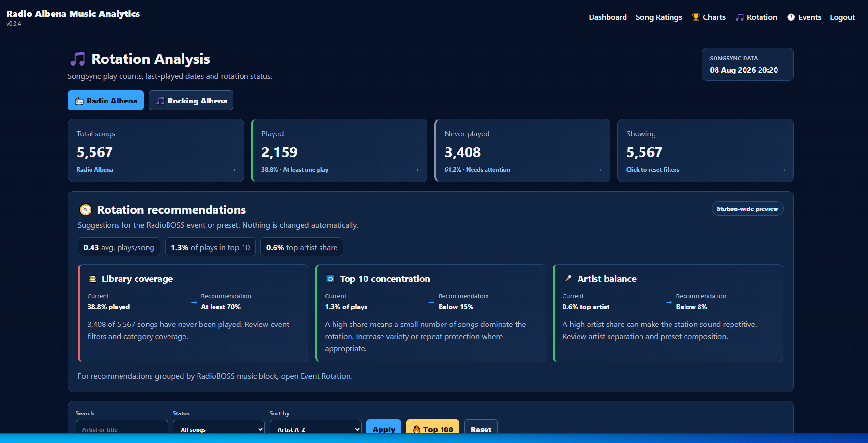Click the trophy icon beside Charts
Viewport: 868px width, 443px height.
(x=696, y=17)
